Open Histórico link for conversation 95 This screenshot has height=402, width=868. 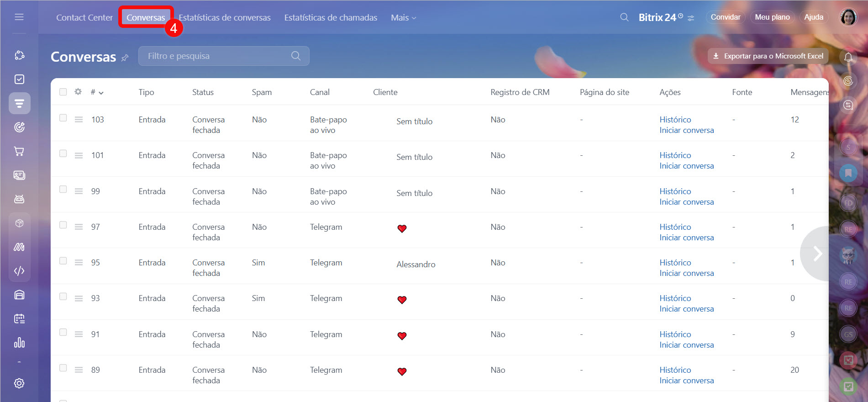tap(675, 262)
